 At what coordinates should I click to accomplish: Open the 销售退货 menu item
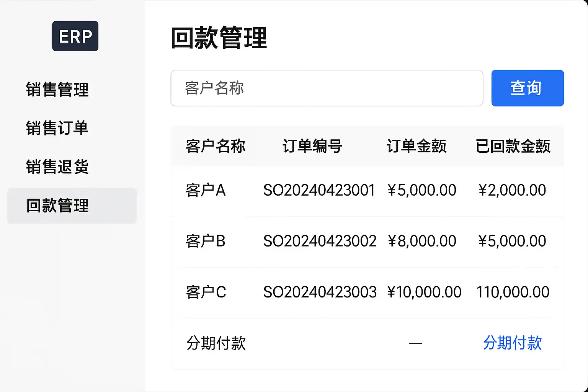coord(57,167)
